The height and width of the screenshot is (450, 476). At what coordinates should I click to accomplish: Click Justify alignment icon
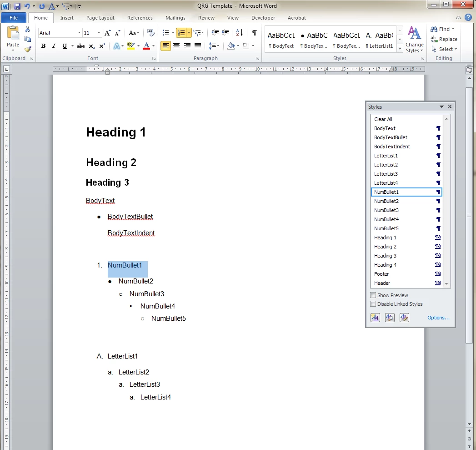pos(198,46)
